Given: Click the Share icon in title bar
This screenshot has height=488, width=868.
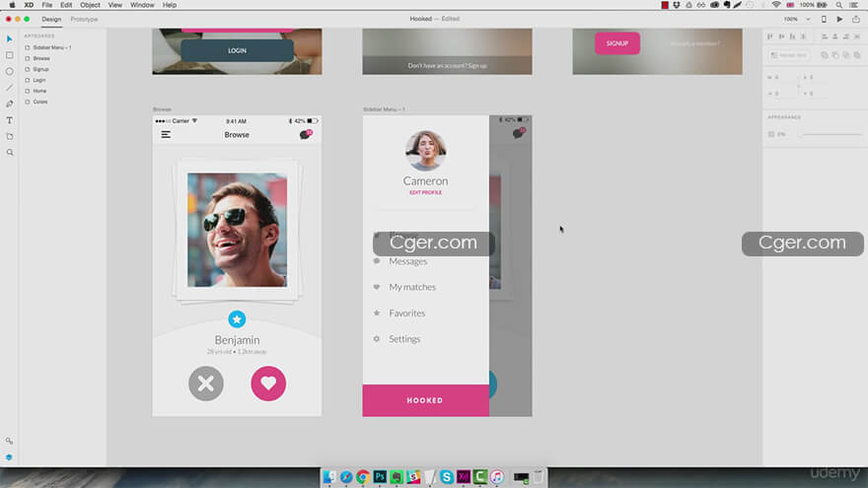Looking at the screenshot, I should [856, 19].
